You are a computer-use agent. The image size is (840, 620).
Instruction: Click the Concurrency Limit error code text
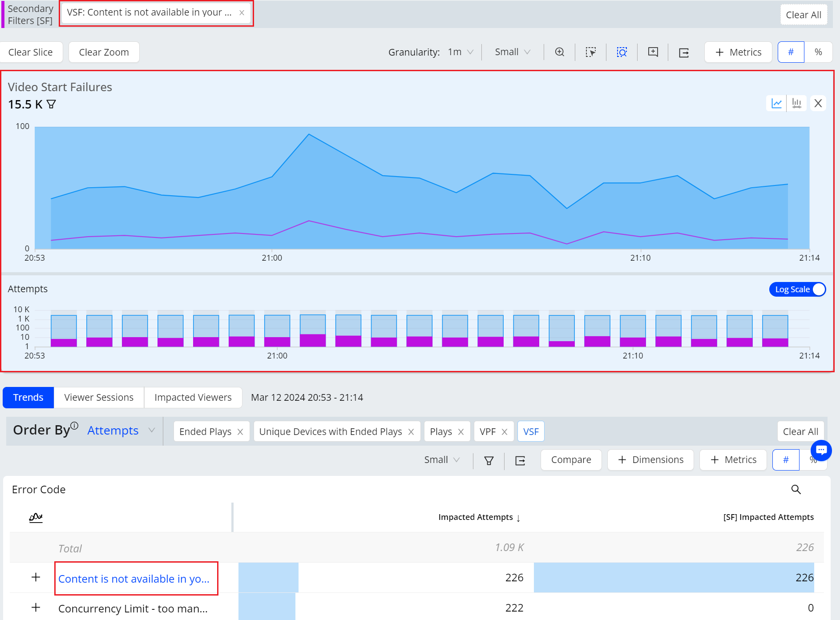pos(133,608)
